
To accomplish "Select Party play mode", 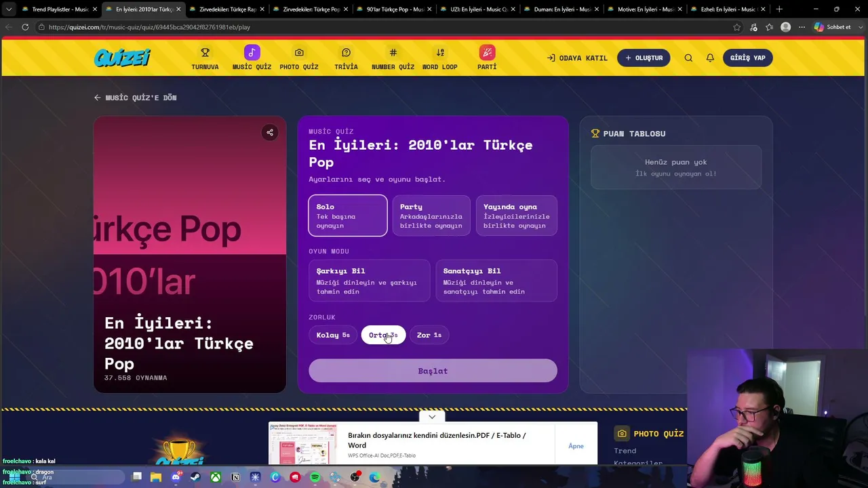I will tap(431, 216).
